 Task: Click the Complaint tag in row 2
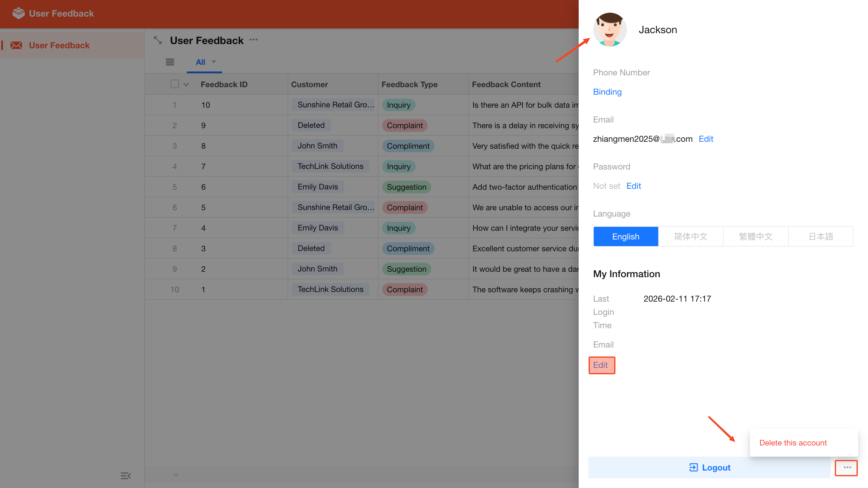pyautogui.click(x=404, y=125)
